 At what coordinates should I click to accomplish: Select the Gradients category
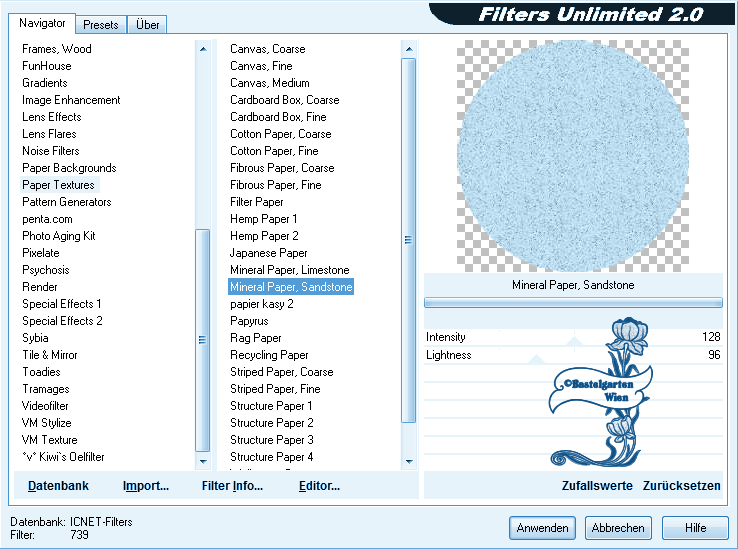[x=45, y=83]
